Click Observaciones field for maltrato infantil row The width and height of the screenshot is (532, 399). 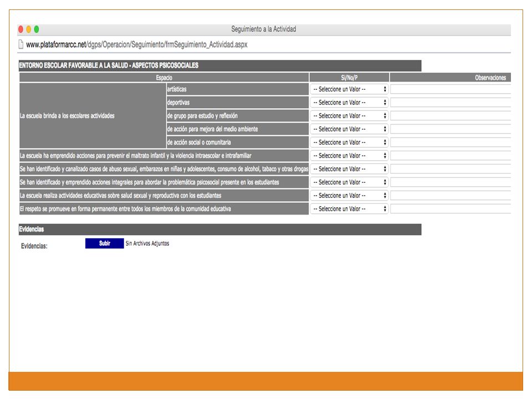[451, 155]
